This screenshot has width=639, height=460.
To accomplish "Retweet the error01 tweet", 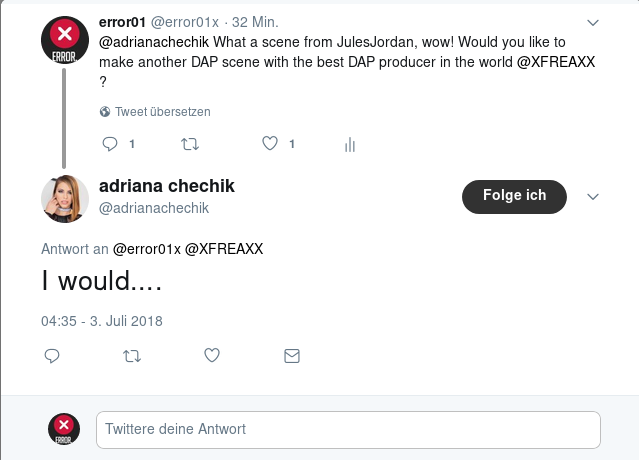I will coord(189,144).
